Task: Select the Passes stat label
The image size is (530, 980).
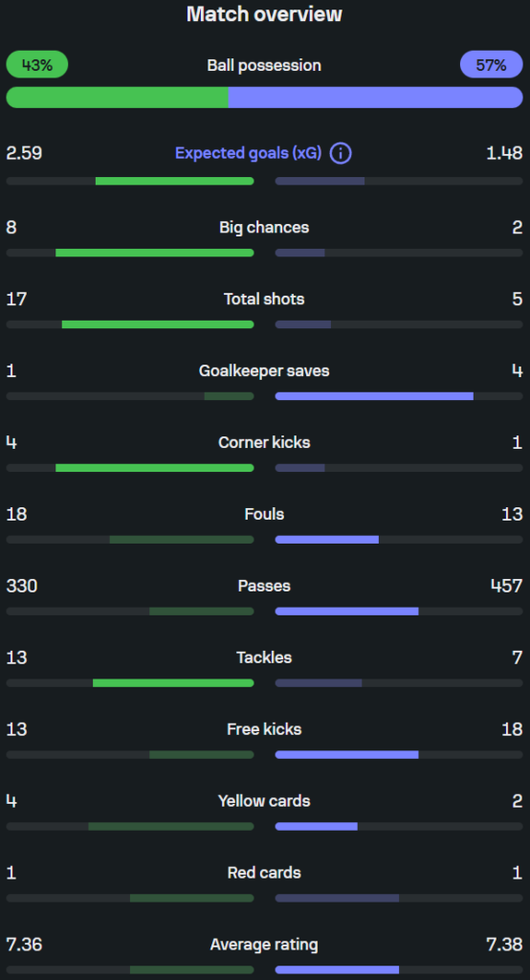Action: [264, 586]
